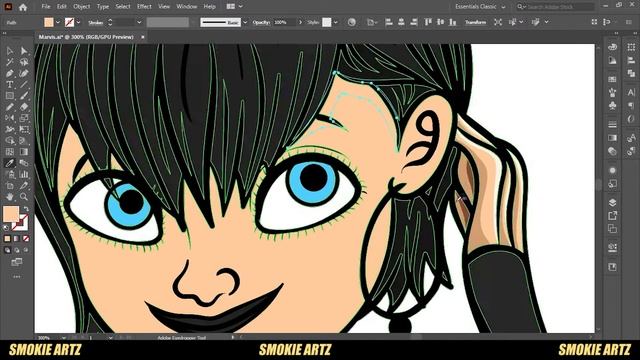Click the fill swatch in control bar
This screenshot has width=640, height=360.
pos(49,22)
